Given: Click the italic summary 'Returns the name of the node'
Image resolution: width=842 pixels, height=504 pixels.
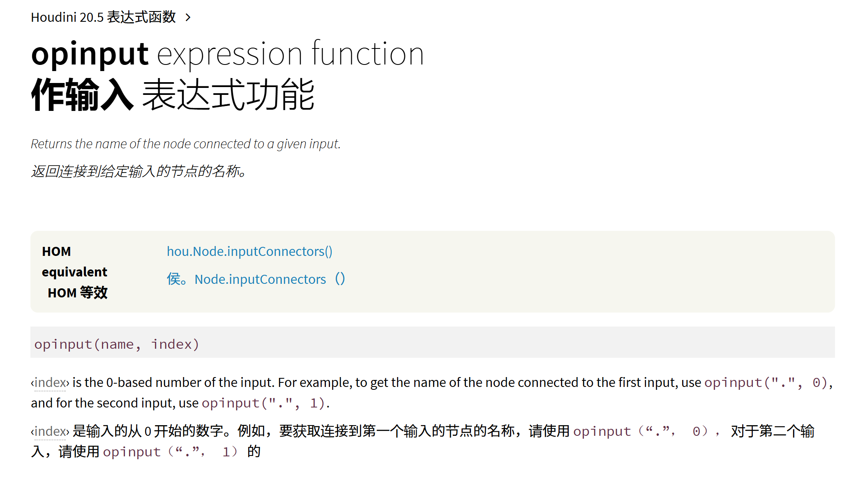Looking at the screenshot, I should [x=186, y=144].
